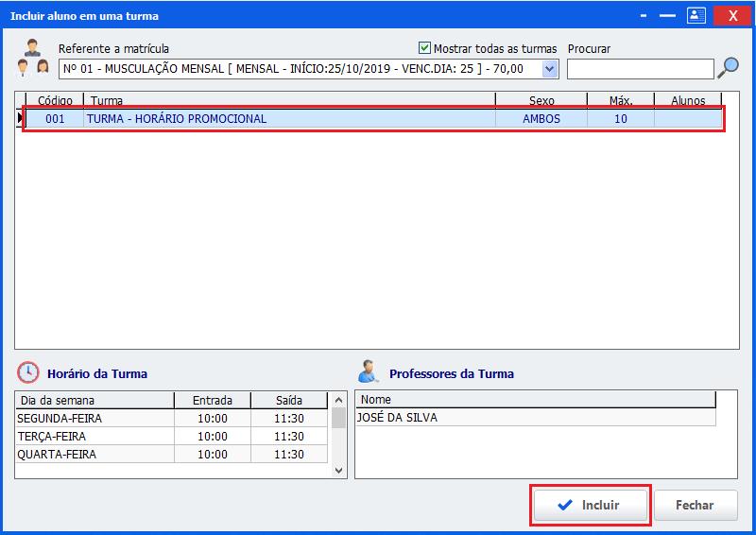Click the students group icon
This screenshot has height=535, width=756.
tap(32, 59)
